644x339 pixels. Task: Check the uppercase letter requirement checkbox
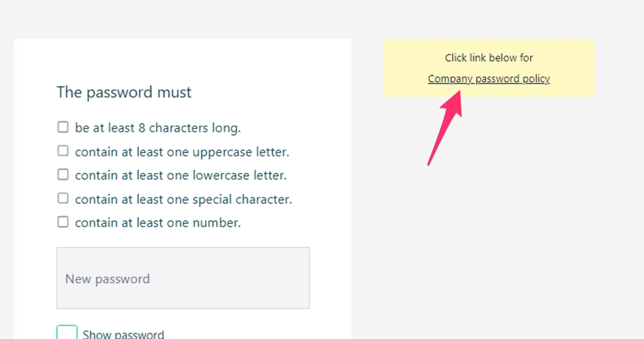tap(63, 151)
